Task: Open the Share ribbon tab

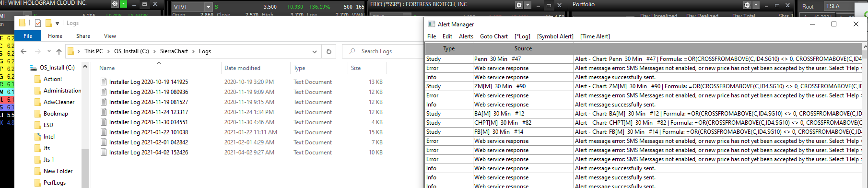Action: point(83,36)
